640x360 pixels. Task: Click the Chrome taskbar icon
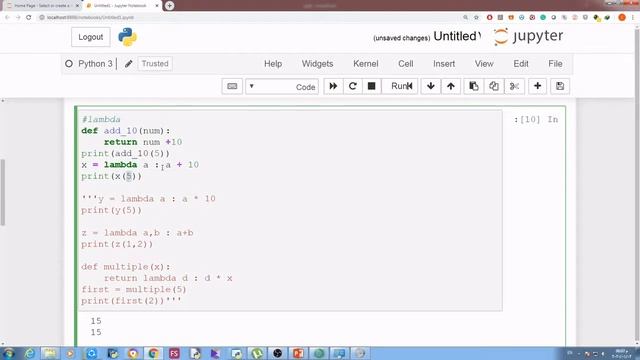click(x=153, y=353)
